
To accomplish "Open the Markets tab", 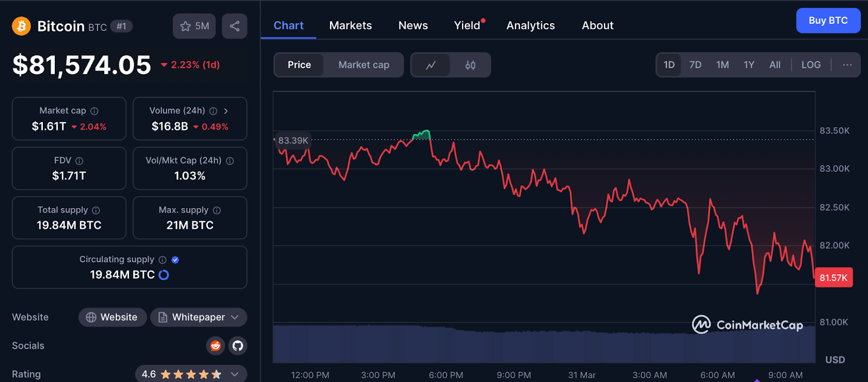I will point(350,25).
